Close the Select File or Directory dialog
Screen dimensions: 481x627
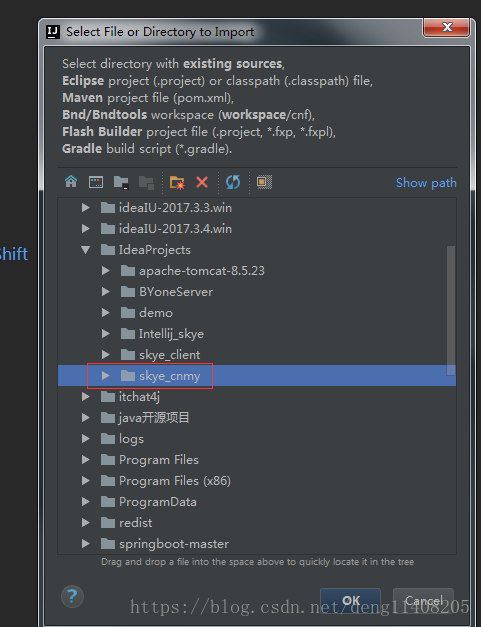(x=447, y=28)
